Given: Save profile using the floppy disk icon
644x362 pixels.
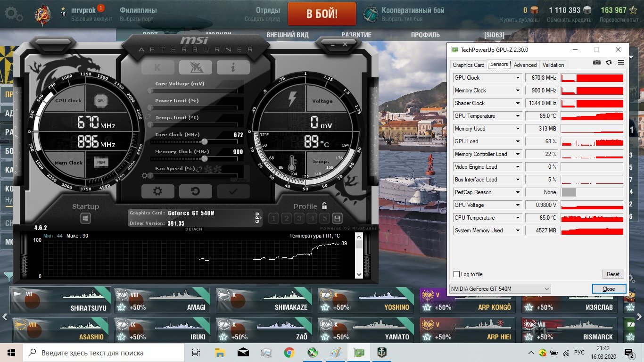Looking at the screenshot, I should 337,218.
